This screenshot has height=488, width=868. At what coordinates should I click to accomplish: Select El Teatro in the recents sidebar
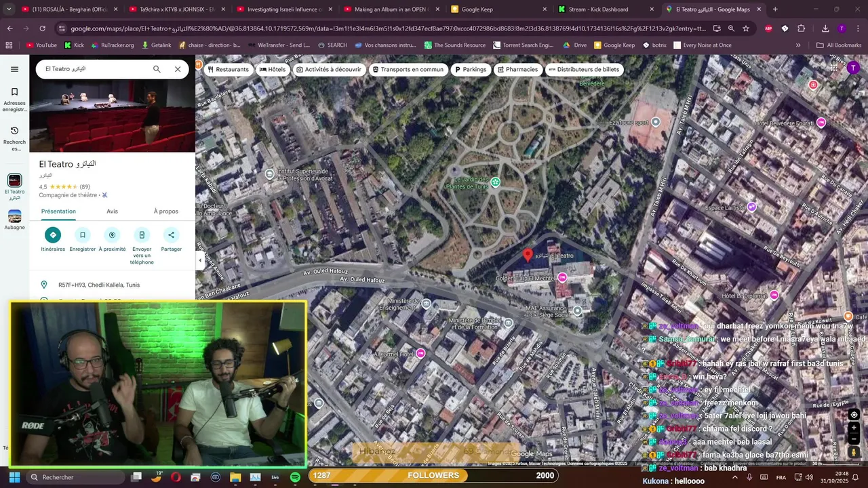click(x=14, y=186)
